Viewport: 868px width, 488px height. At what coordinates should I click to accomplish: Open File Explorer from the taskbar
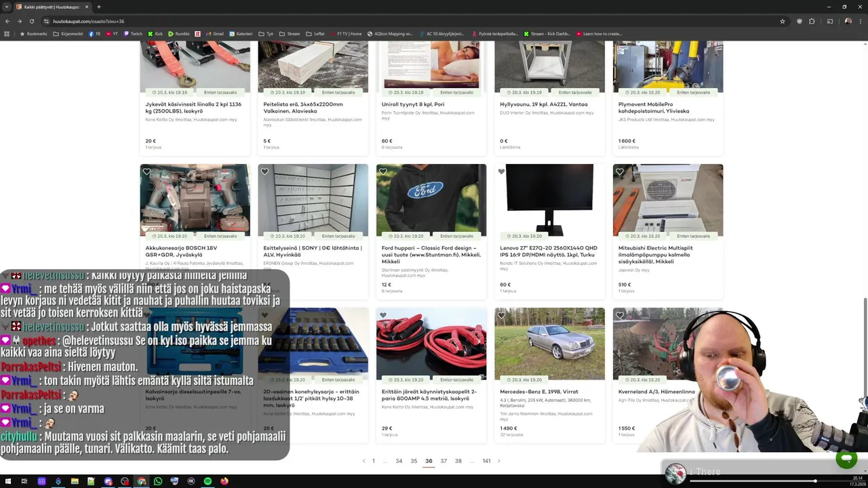coord(75,481)
